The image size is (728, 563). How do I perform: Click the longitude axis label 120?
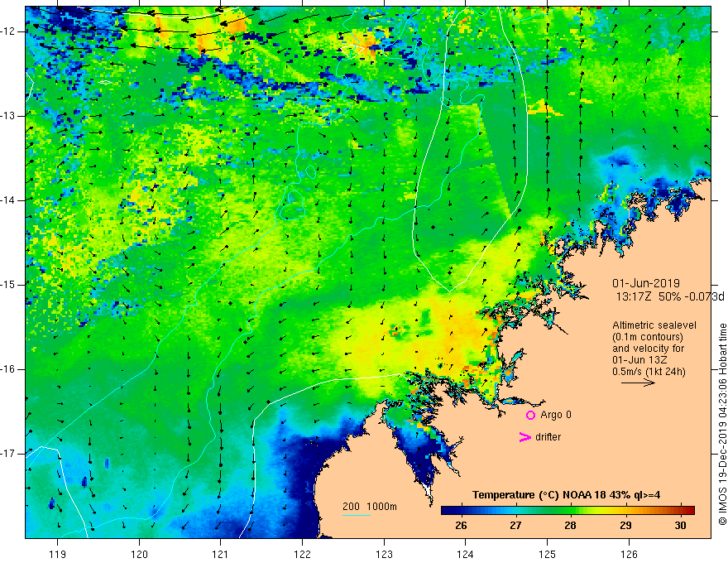tap(139, 554)
